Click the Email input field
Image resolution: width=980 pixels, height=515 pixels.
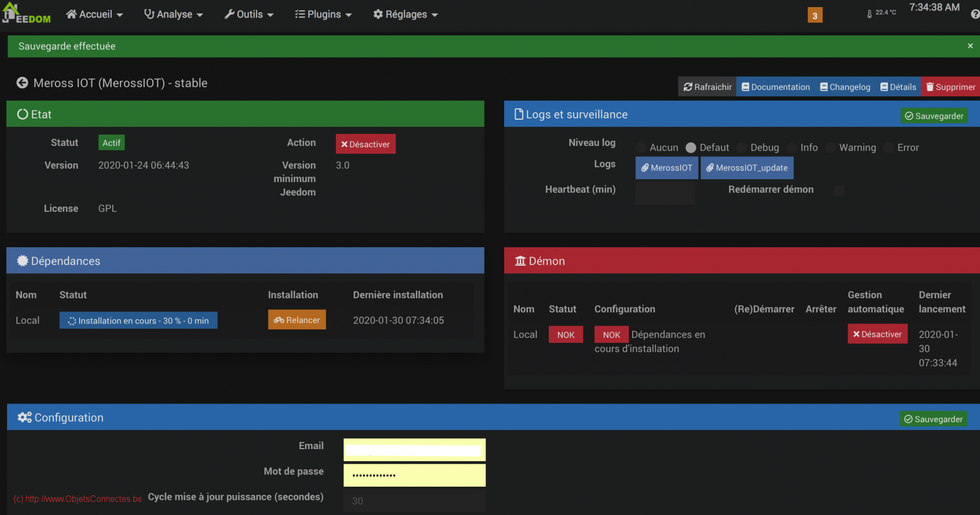(414, 450)
